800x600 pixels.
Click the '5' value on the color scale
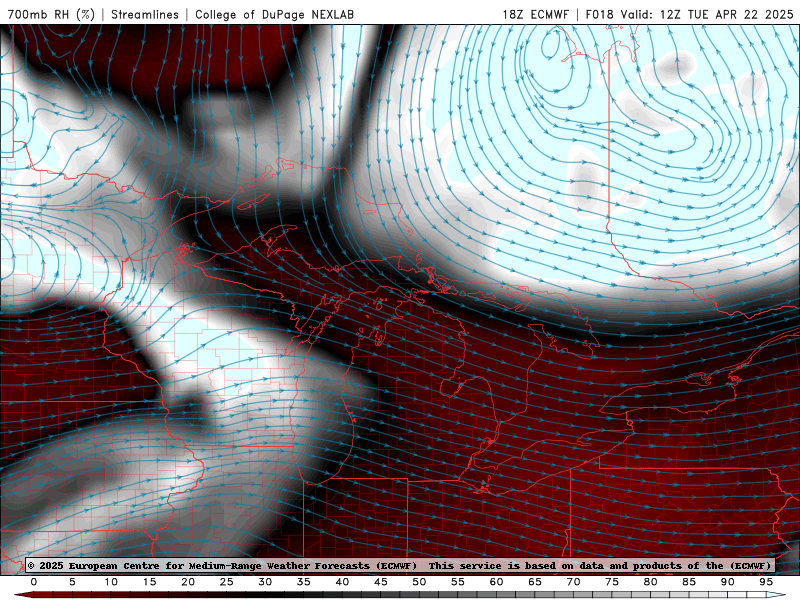click(x=72, y=582)
